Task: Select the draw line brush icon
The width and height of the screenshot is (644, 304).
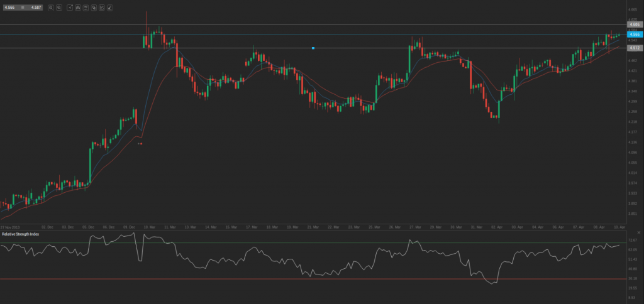Action: [110, 8]
